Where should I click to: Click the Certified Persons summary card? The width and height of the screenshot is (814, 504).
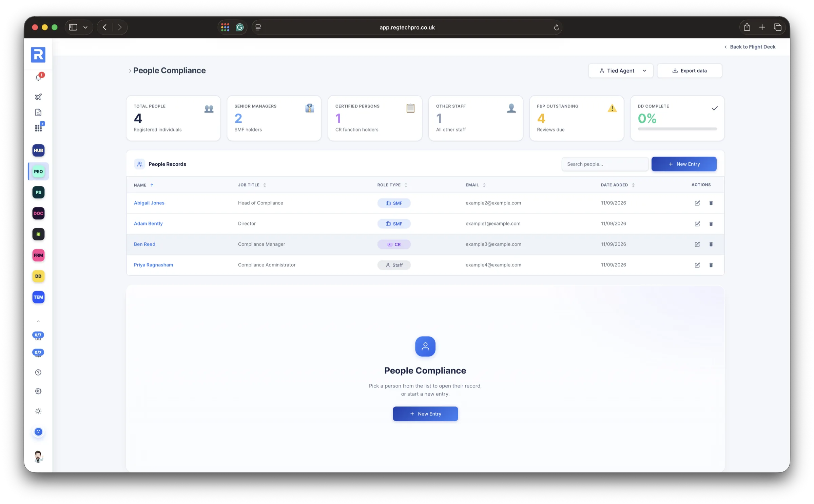point(375,118)
